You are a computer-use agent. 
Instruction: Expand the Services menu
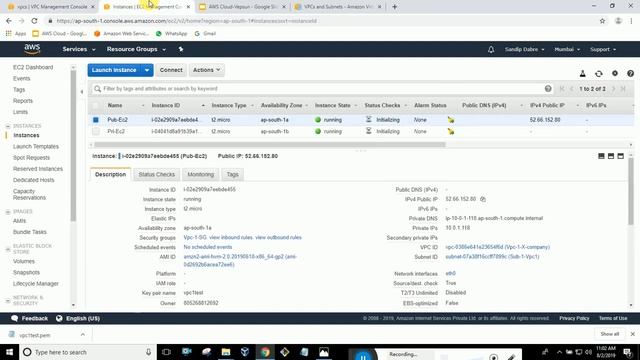point(78,49)
